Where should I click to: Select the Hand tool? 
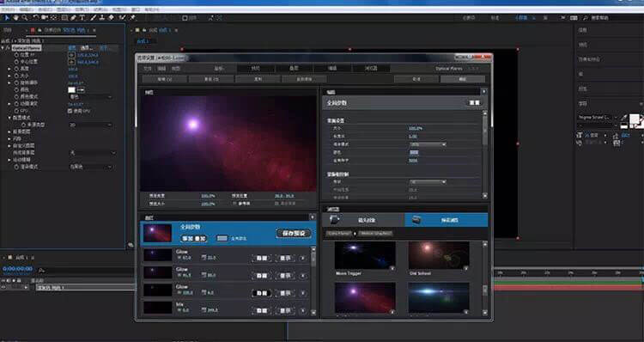click(x=16, y=18)
